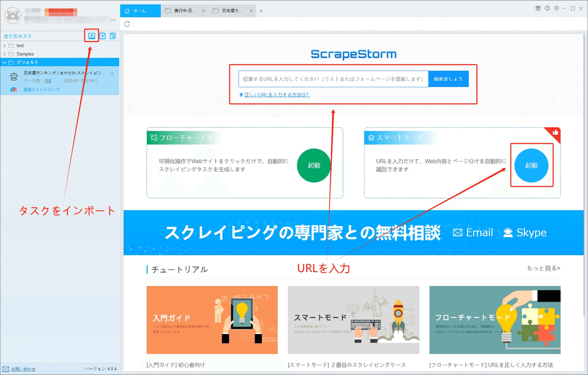Click the flowchart mode header icon

click(x=154, y=138)
